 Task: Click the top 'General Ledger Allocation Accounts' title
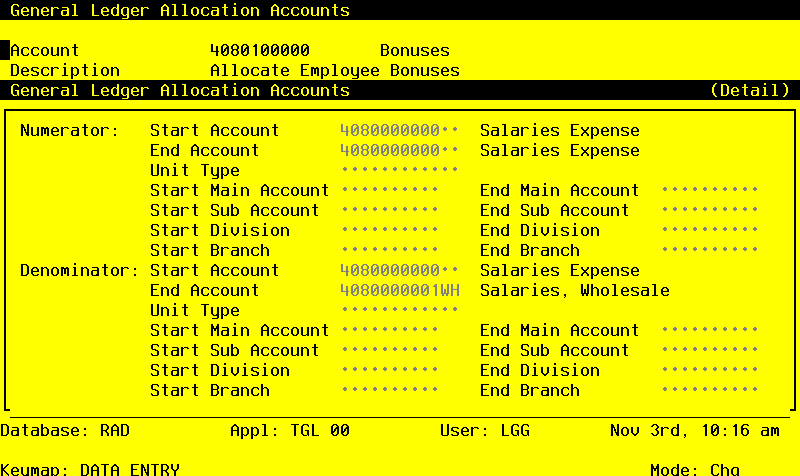[x=180, y=10]
